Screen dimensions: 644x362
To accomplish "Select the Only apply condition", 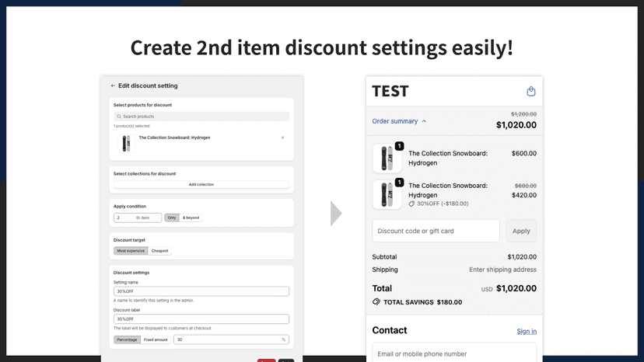I will point(172,218).
